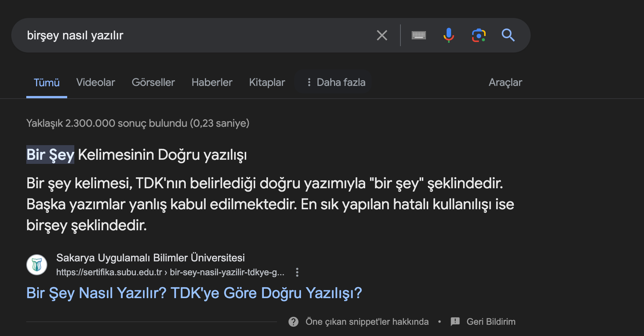
Task: Click the Sakarya Uygulamalı Bilimler Üniversitesi favicon
Action: [x=37, y=265]
